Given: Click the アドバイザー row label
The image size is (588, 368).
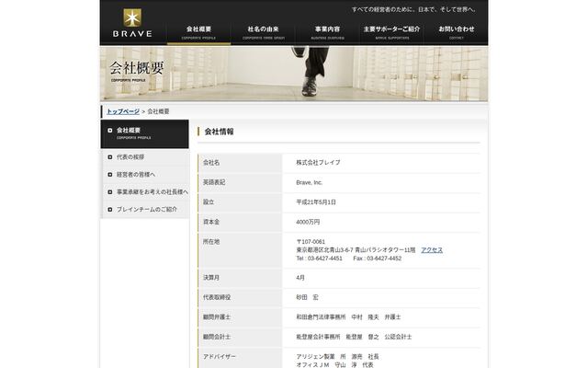Looking at the screenshot, I should click(x=220, y=357).
